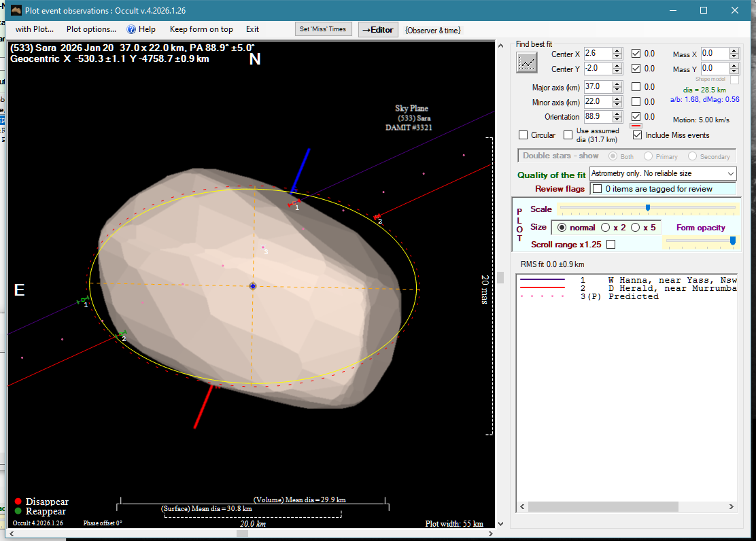Increase the Mass X value with up arrow
Viewport: 756px width, 543px height.
[x=734, y=51]
